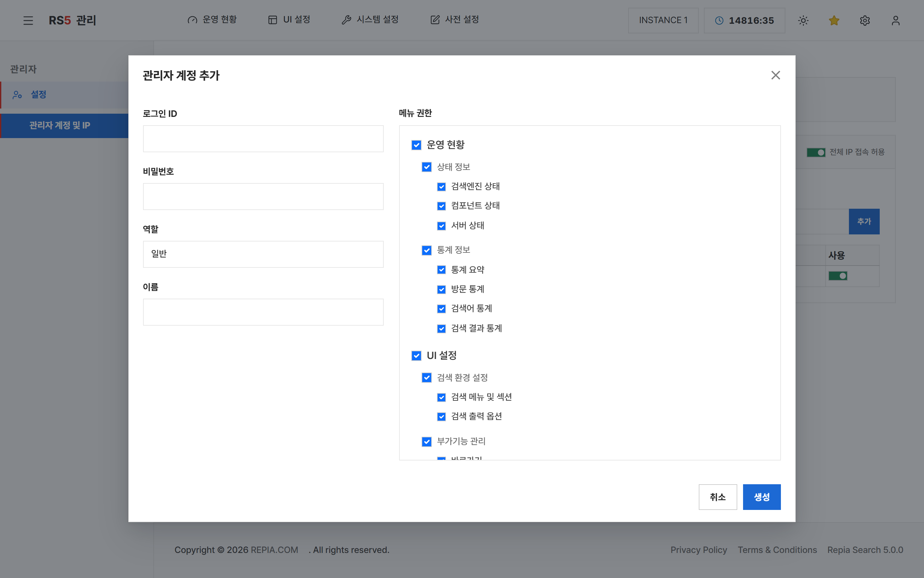The image size is (924, 578).
Task: Click the RS5 관리 logo
Action: point(72,20)
